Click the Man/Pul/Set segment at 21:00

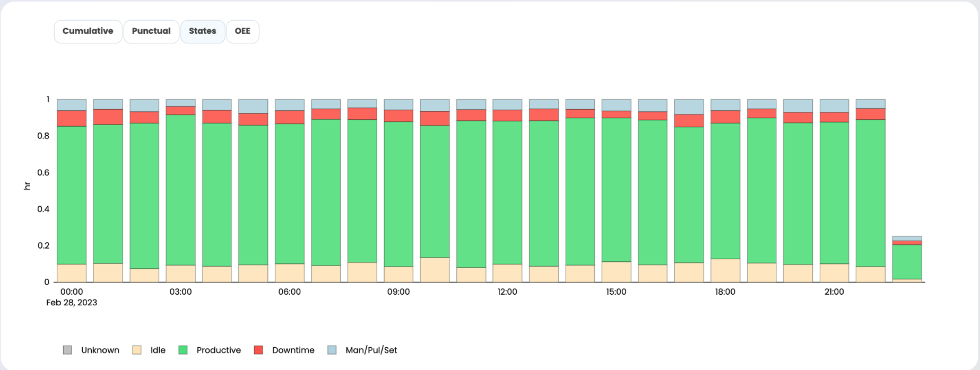click(x=834, y=105)
